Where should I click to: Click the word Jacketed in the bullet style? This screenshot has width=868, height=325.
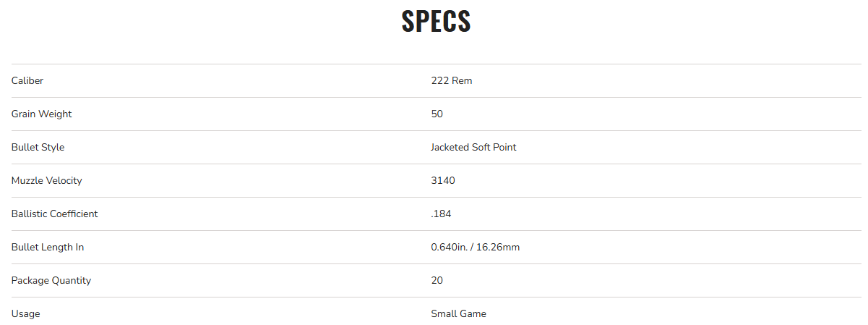(450, 147)
